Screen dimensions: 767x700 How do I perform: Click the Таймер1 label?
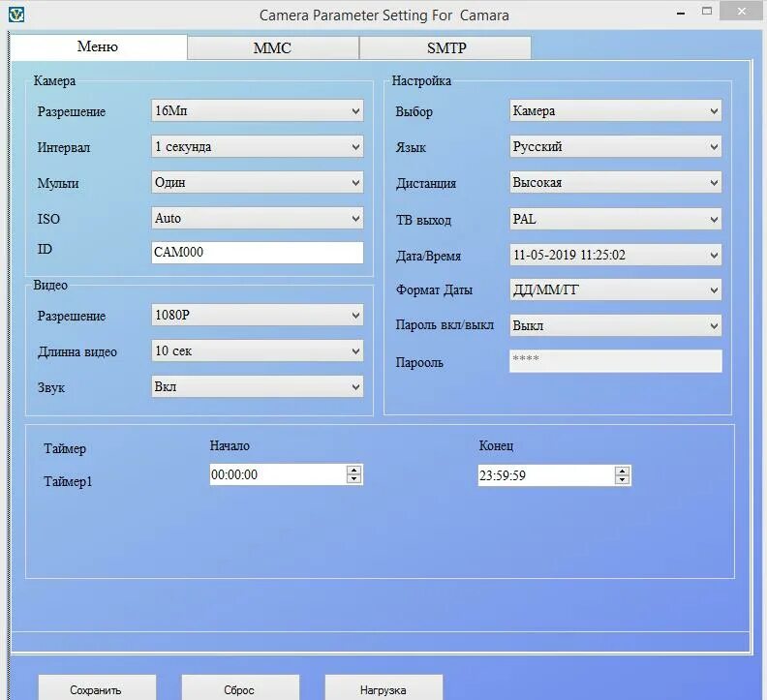(68, 481)
